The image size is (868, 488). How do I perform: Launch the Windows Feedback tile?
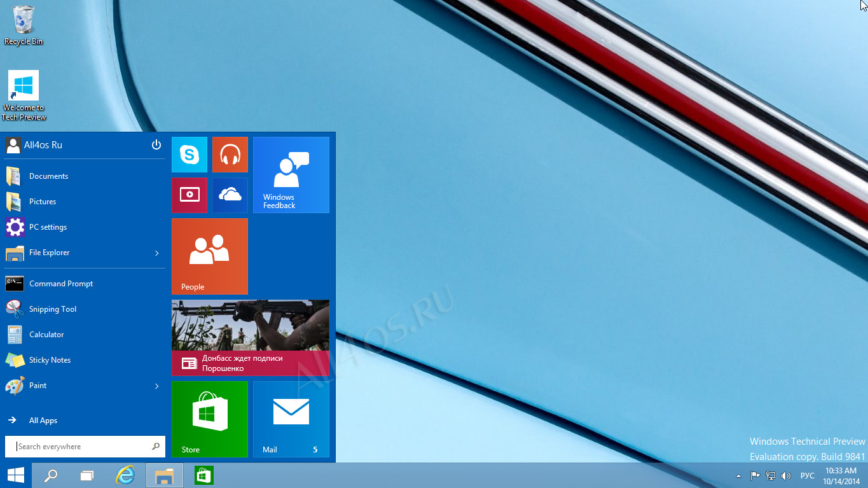(291, 175)
